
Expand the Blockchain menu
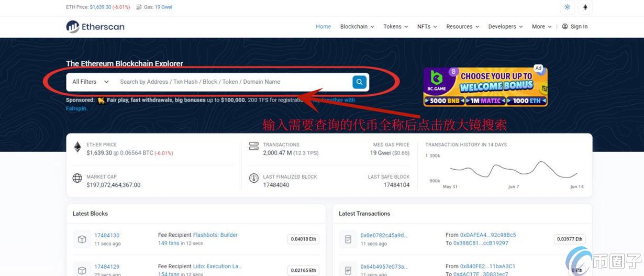coord(357,27)
